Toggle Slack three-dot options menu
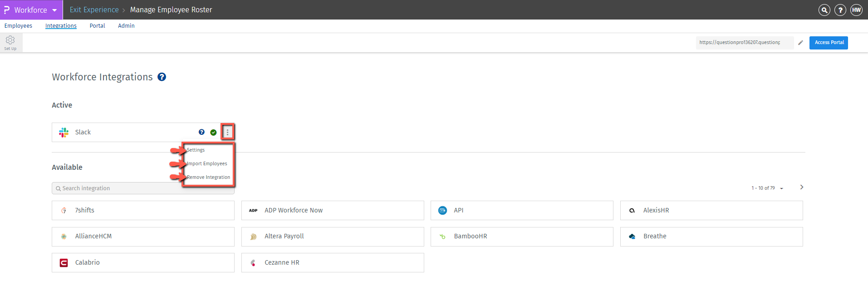 tap(227, 132)
